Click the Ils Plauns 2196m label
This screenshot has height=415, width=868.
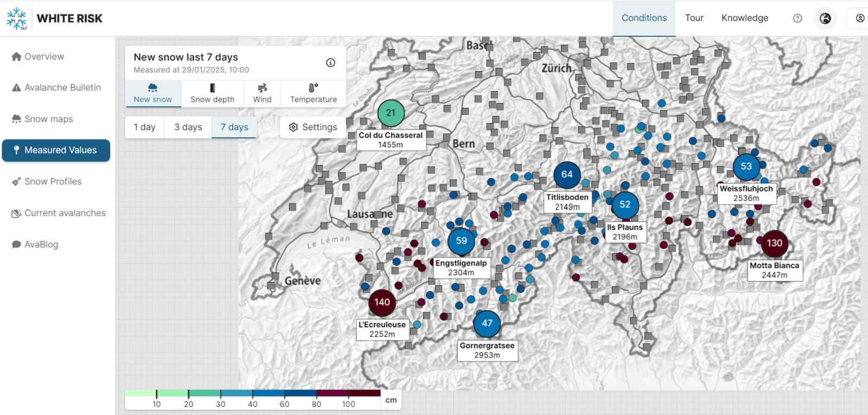[625, 232]
